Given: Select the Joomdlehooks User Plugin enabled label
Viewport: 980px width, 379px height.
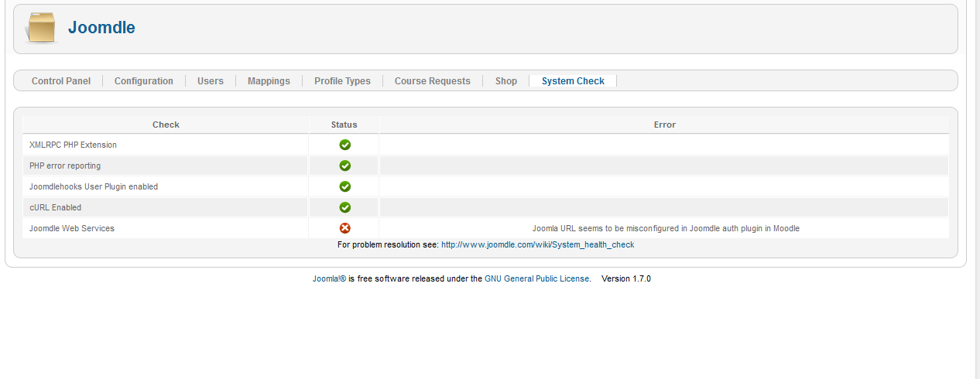Looking at the screenshot, I should point(94,186).
